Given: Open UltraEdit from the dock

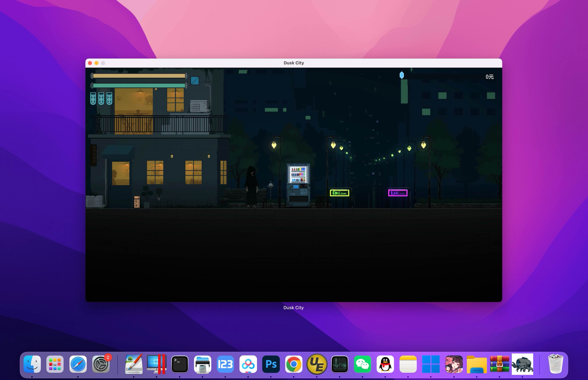Looking at the screenshot, I should pyautogui.click(x=316, y=364).
